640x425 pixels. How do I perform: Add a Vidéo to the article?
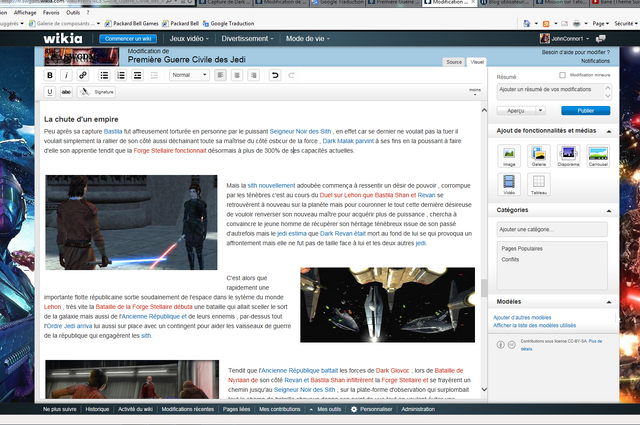[509, 184]
